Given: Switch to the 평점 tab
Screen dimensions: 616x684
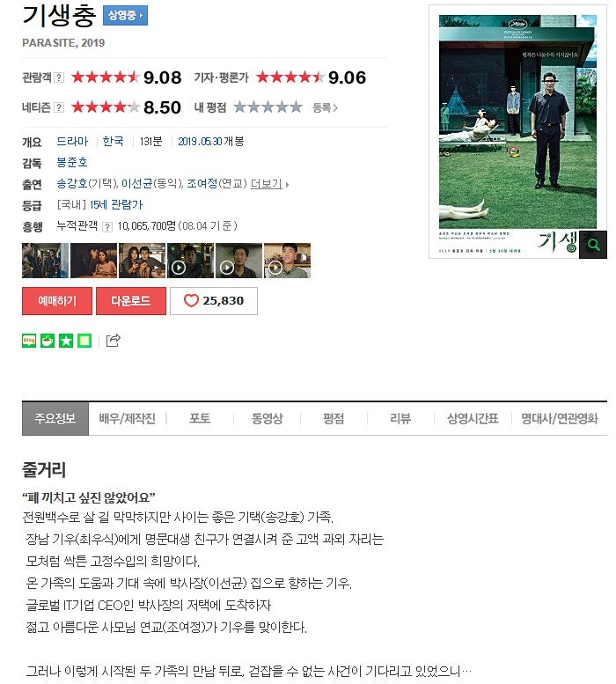Looking at the screenshot, I should pyautogui.click(x=334, y=418).
